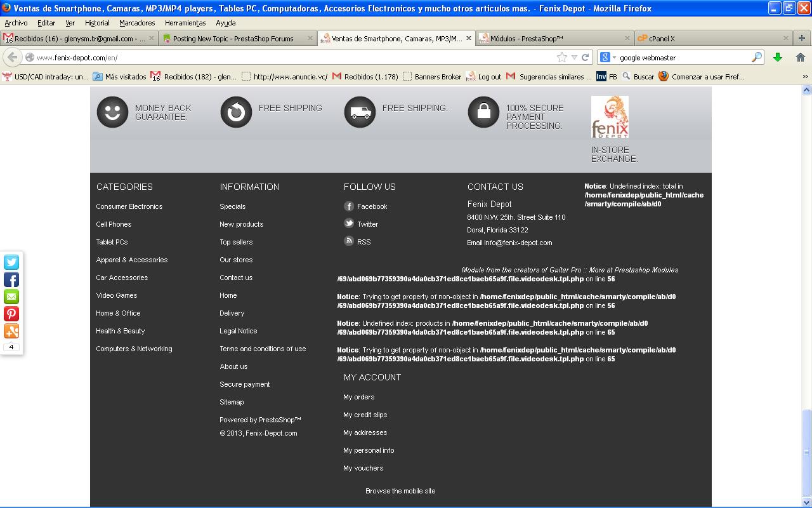The height and width of the screenshot is (508, 812).
Task: Open the Downloads green arrow button
Action: click(x=778, y=57)
